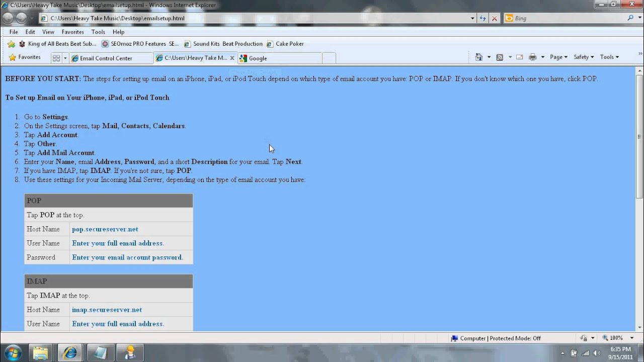Click the Add to Favorites Bar star icon
Screen dimensions: 644x362
(x=11, y=44)
